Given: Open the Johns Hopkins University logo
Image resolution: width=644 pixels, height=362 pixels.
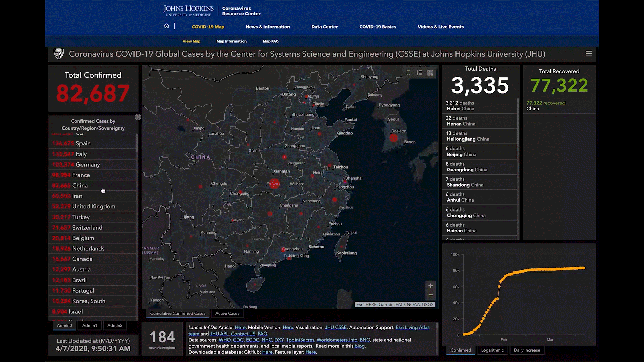Looking at the screenshot, I should (x=188, y=11).
